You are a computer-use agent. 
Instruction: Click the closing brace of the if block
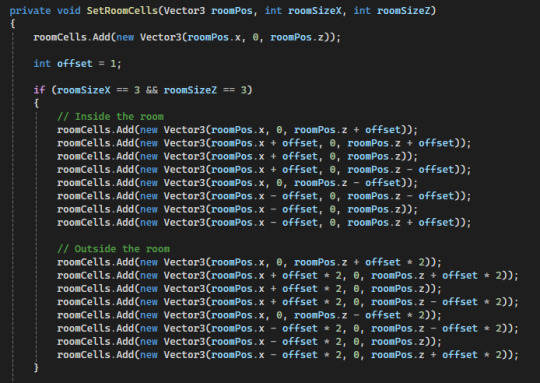click(36, 368)
